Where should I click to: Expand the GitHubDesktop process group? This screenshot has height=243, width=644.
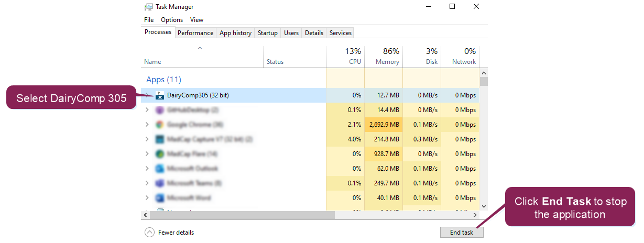point(147,110)
